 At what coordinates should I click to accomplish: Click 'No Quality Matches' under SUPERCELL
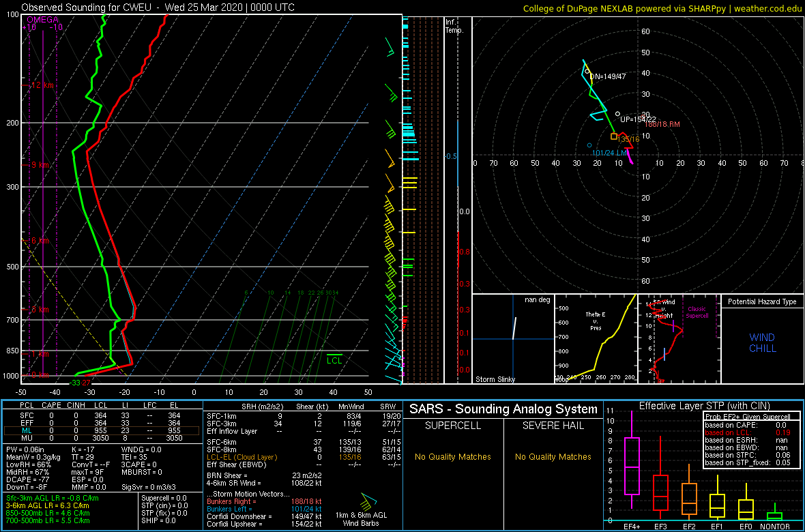point(452,456)
